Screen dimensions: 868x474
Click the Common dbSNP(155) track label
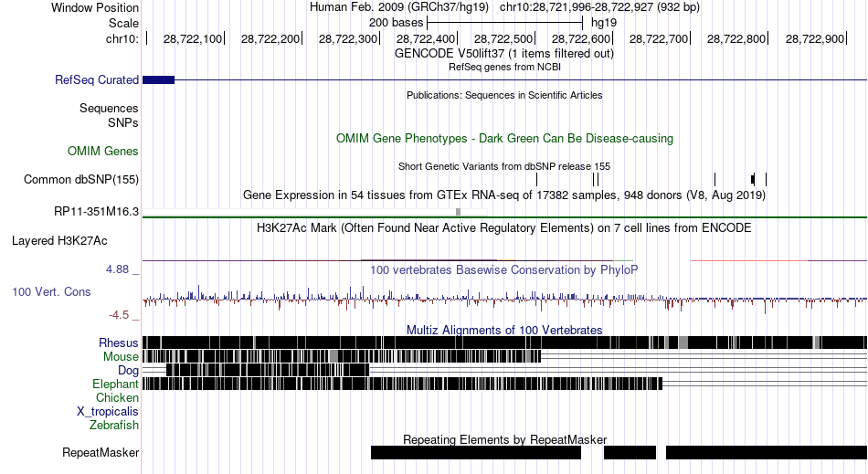pos(80,179)
